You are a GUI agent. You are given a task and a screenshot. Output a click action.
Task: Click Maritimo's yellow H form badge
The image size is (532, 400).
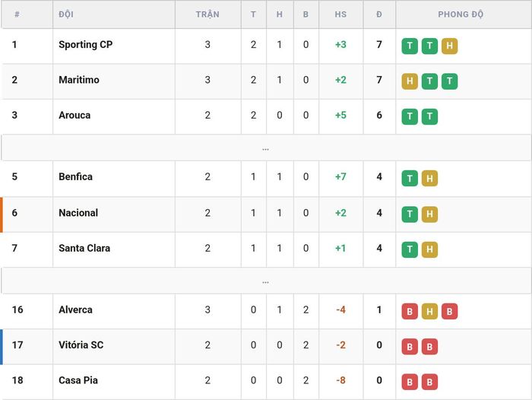pos(410,81)
